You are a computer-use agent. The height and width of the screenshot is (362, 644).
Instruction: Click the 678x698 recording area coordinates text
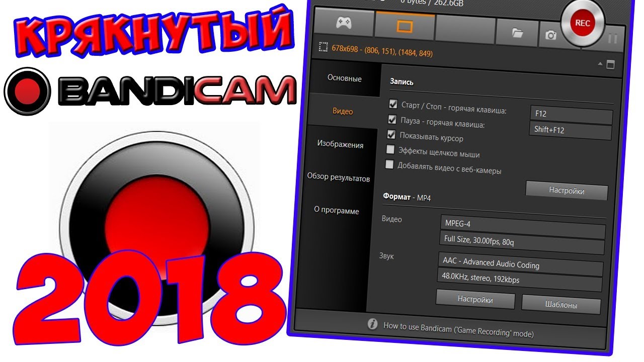point(382,50)
